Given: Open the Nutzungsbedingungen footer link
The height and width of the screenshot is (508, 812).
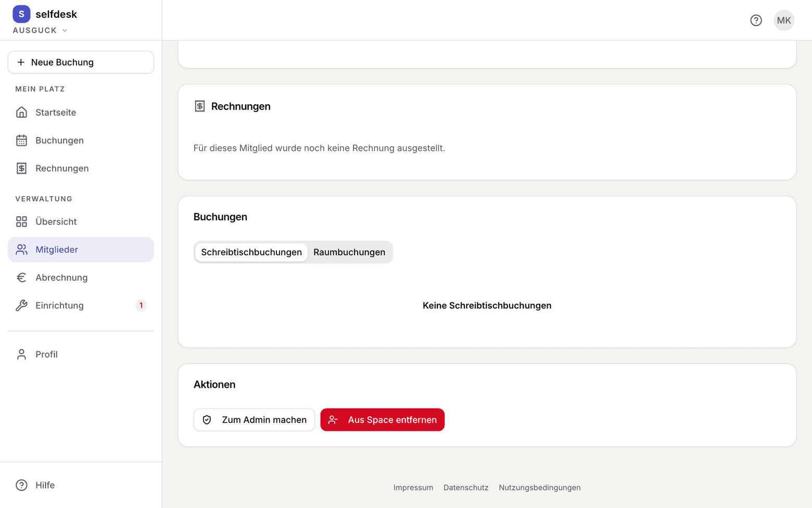Looking at the screenshot, I should [540, 488].
